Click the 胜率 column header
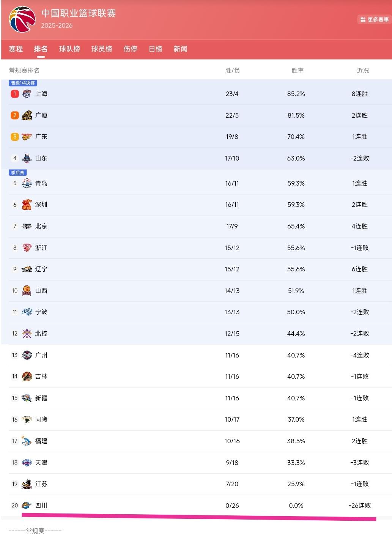This screenshot has width=392, height=534. pyautogui.click(x=298, y=71)
